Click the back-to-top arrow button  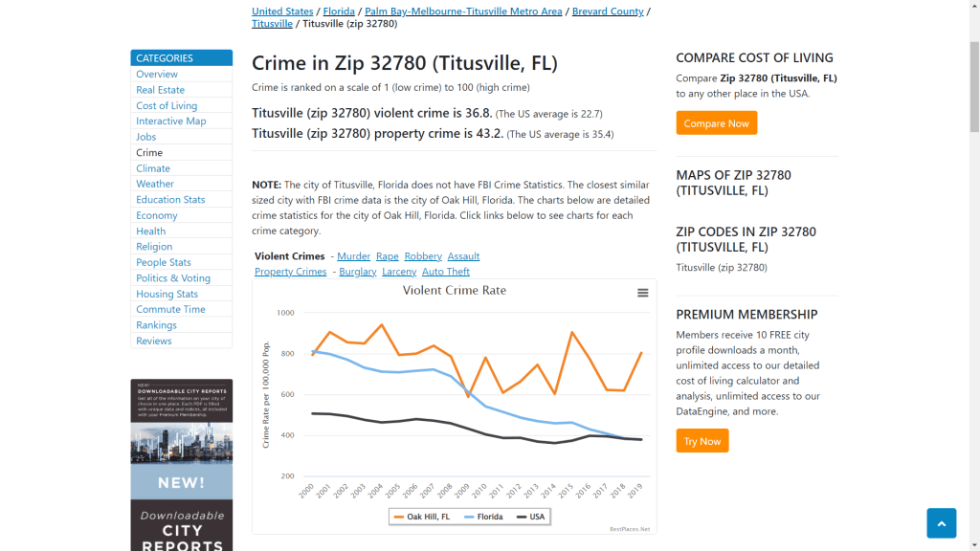pyautogui.click(x=941, y=523)
